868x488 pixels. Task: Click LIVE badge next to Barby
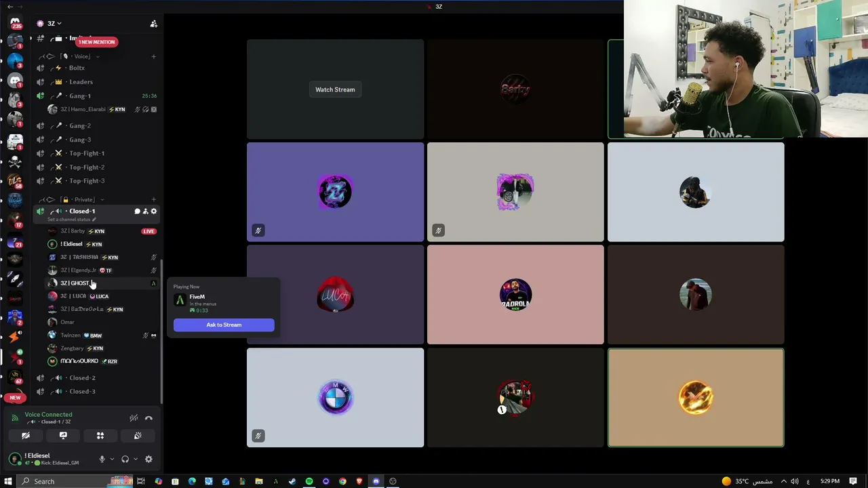(149, 231)
